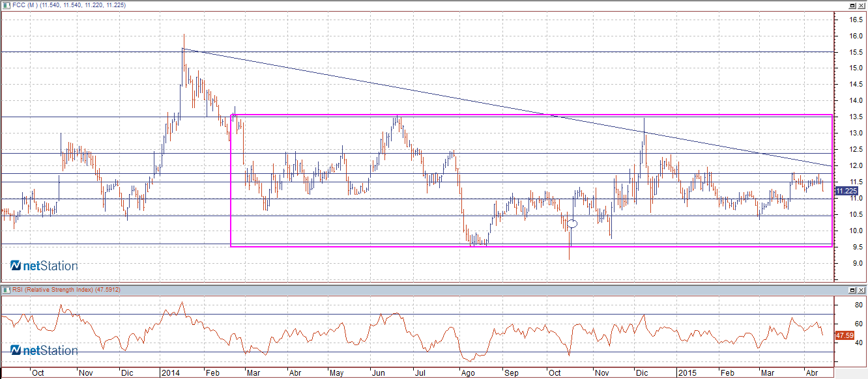Select the white circle marker near October low
Viewport: 868px width, 379px height.
572,224
